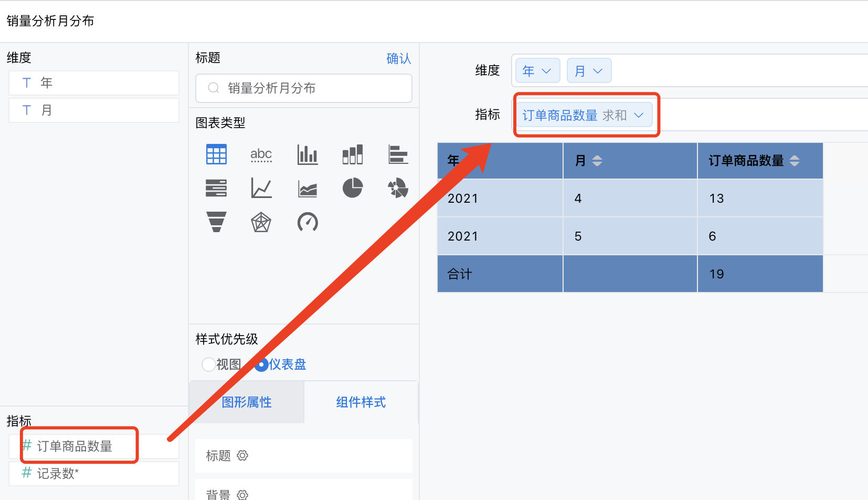
Task: Pick the area chart type
Action: [308, 188]
